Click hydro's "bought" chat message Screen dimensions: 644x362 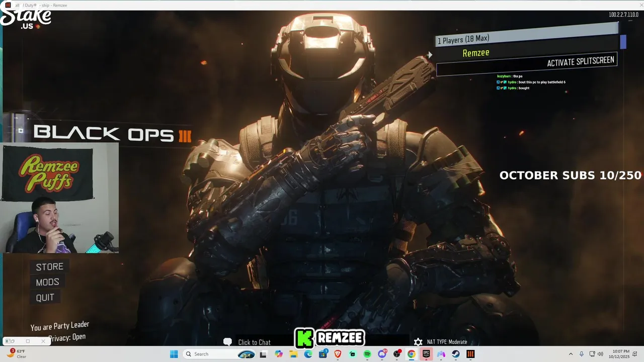(x=513, y=88)
